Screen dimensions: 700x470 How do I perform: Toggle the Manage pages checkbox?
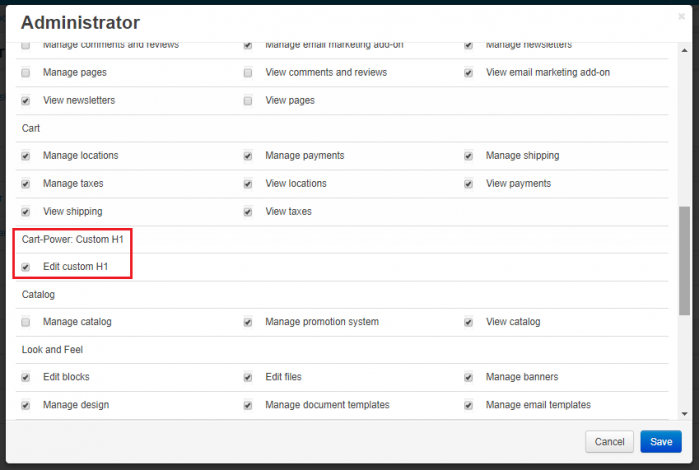pyautogui.click(x=25, y=72)
